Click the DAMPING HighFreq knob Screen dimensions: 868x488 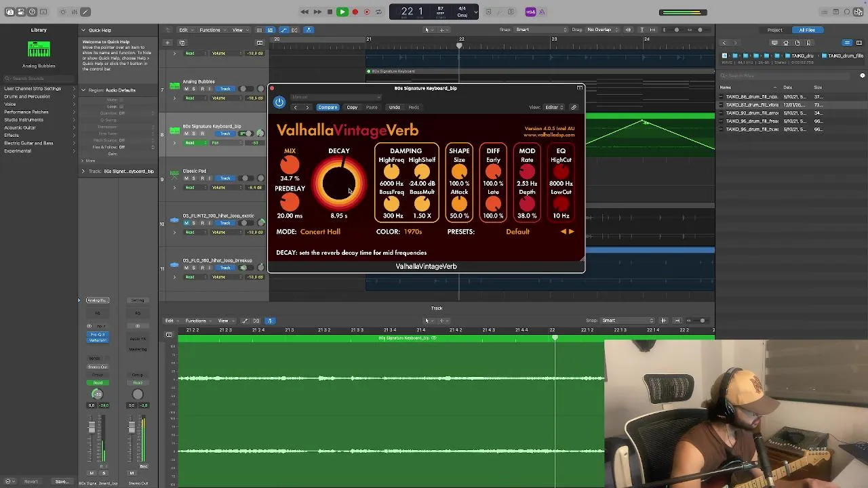tap(391, 171)
